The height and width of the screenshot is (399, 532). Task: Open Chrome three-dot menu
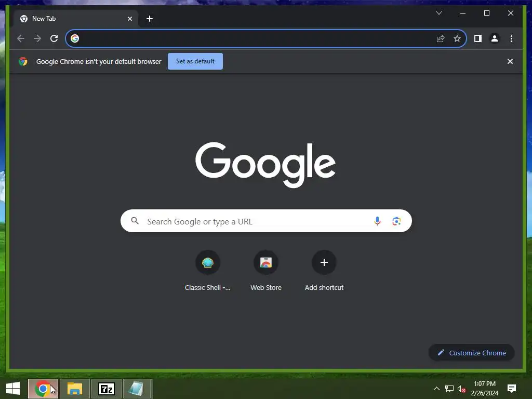(x=511, y=38)
